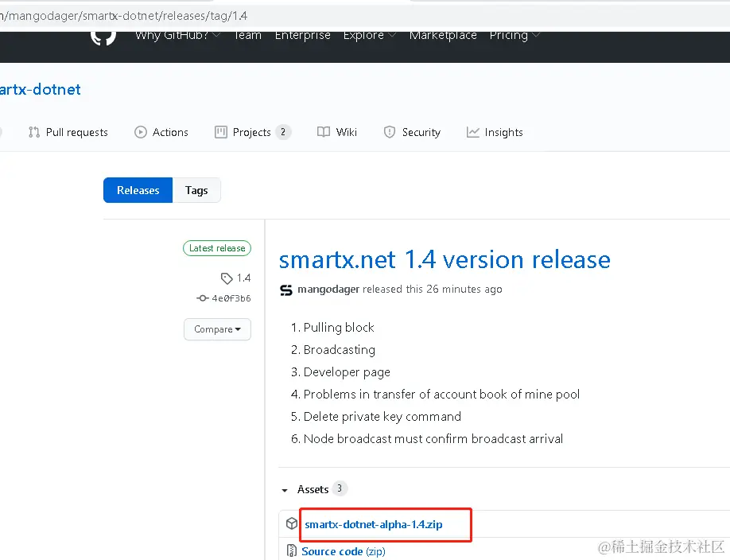
Task: Click the Latest release badge
Action: click(x=217, y=248)
